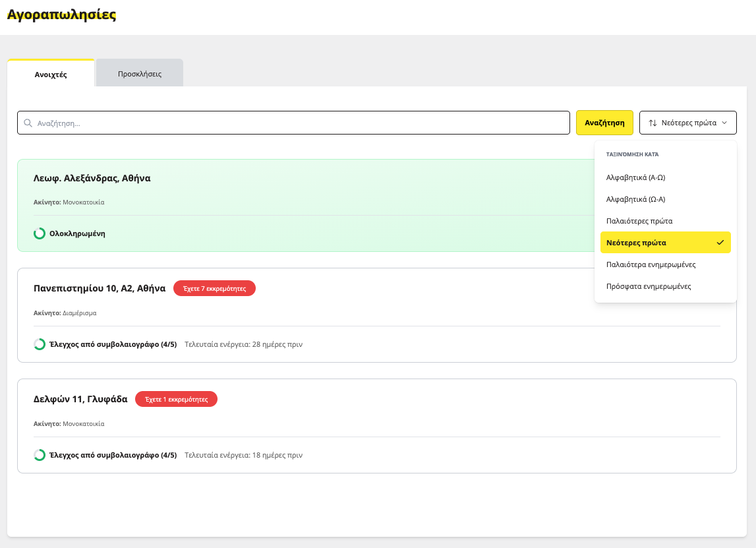Open the Νεότερες πρώτα sort dropdown

(688, 123)
